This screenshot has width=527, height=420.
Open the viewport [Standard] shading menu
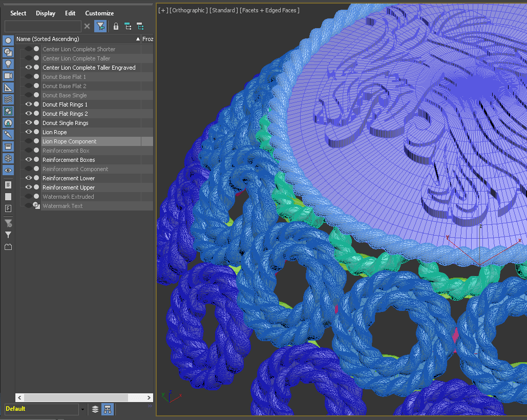tap(223, 10)
